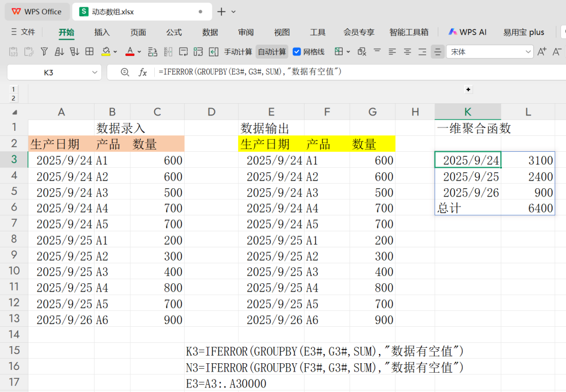Viewport: 566px width, 392px height.
Task: Click outline level 1 button
Action: pos(13,89)
